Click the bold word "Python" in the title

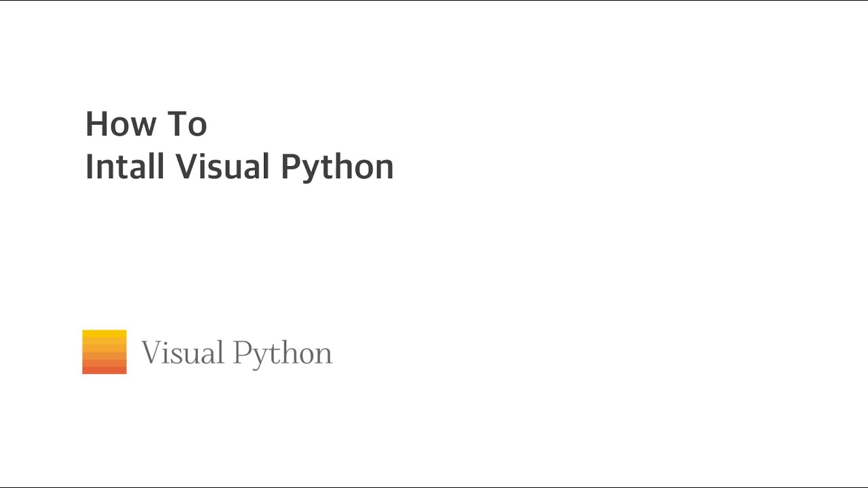coord(337,168)
